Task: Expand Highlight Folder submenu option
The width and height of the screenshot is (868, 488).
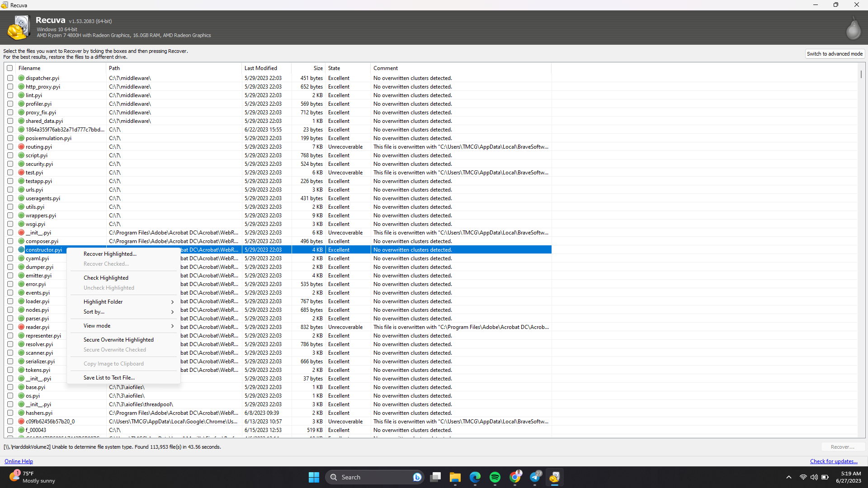Action: click(172, 301)
